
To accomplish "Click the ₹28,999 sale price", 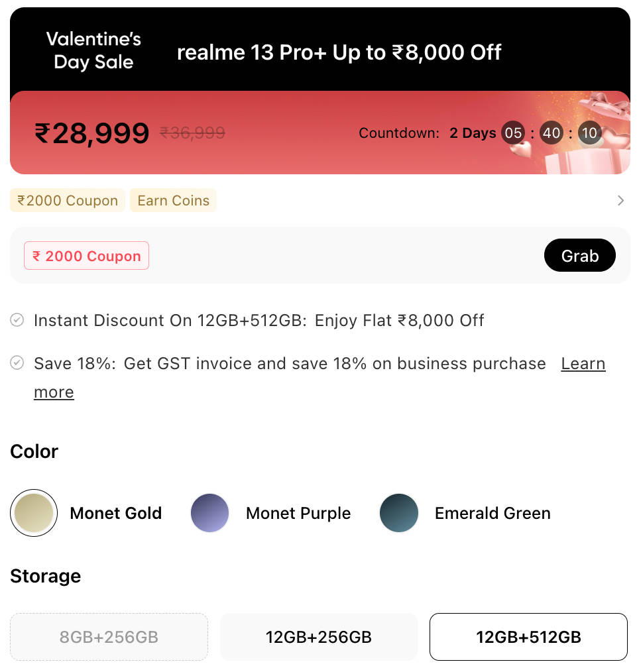I will [91, 133].
